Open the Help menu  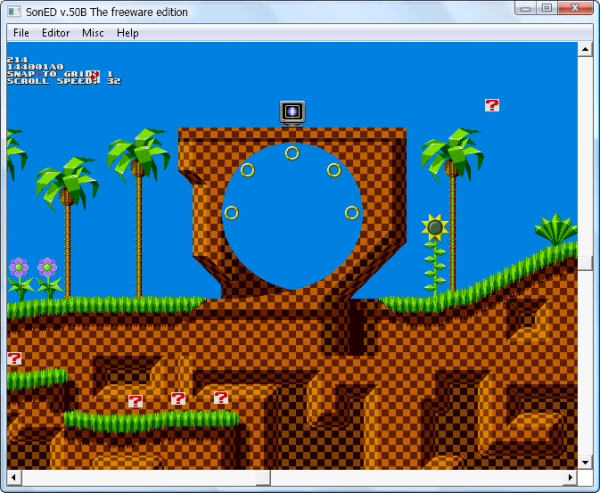[x=127, y=33]
